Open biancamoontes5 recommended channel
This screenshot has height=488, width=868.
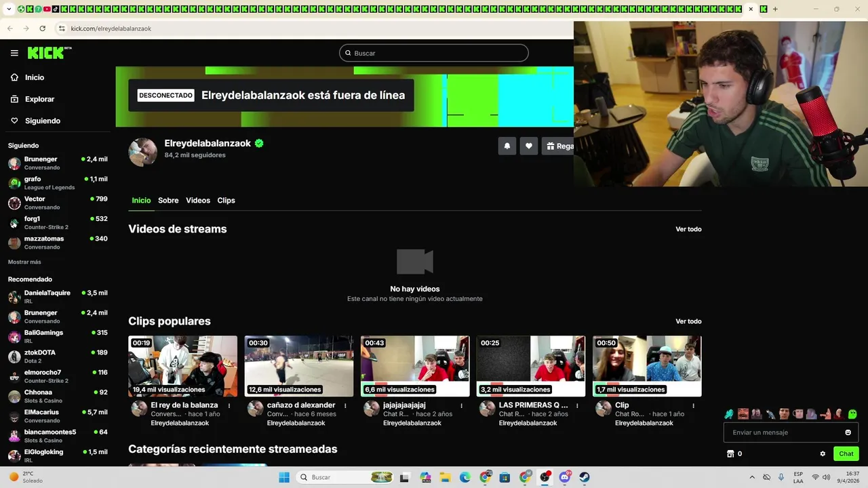[x=58, y=436]
